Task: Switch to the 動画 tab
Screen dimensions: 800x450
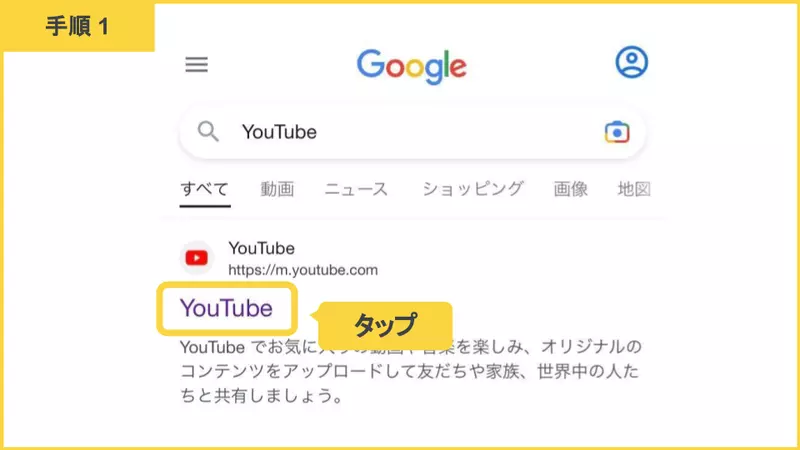Action: point(277,189)
